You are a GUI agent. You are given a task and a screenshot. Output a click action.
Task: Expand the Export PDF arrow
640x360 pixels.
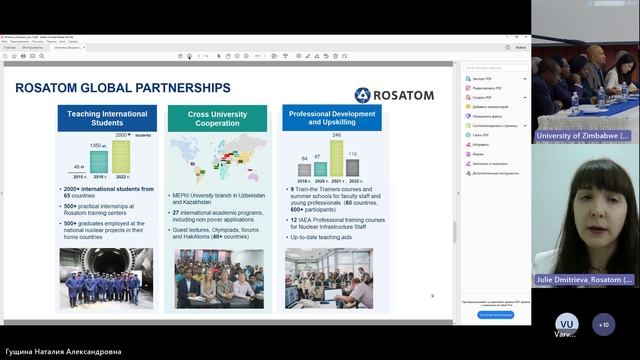[525, 78]
